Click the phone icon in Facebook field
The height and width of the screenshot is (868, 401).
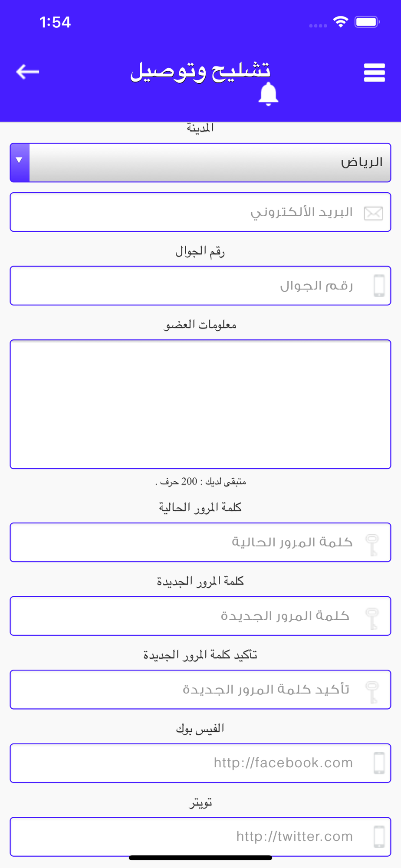(379, 763)
